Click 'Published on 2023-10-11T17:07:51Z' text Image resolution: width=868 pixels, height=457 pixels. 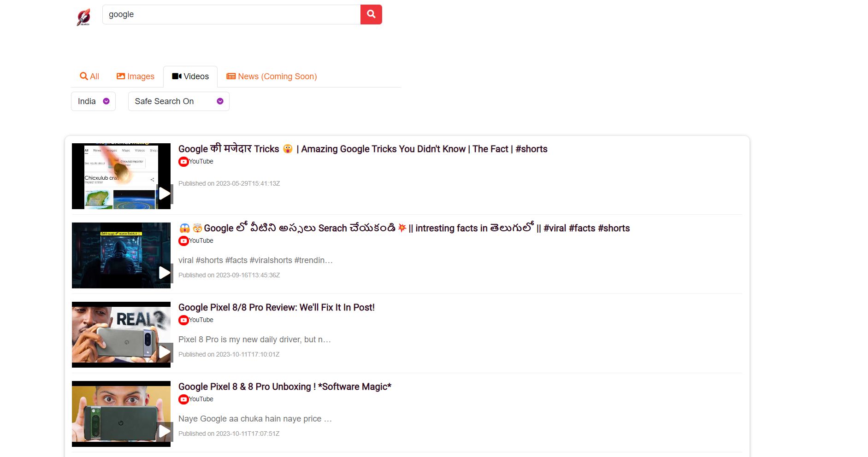click(x=229, y=434)
